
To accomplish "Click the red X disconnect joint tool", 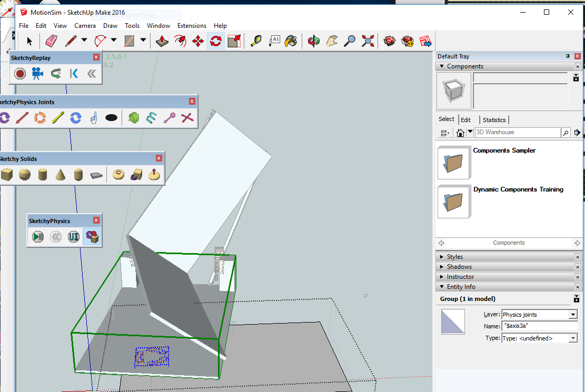I will click(187, 118).
